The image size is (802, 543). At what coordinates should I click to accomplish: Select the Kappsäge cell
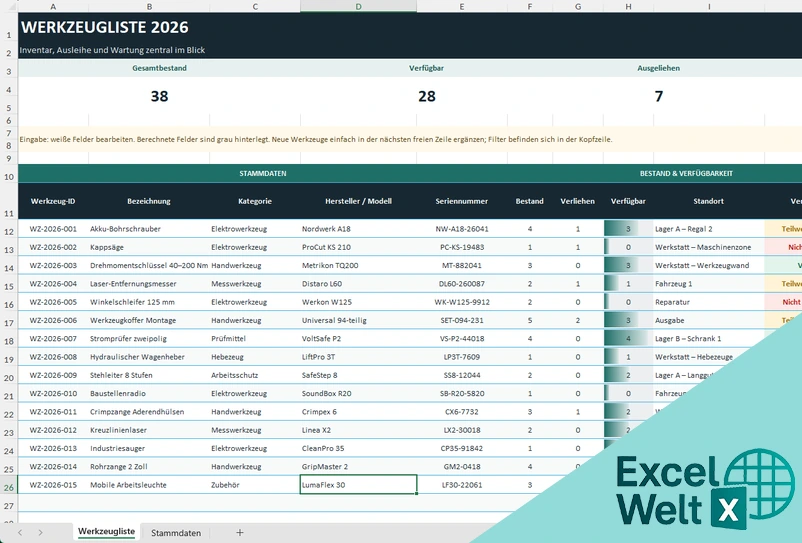point(149,247)
